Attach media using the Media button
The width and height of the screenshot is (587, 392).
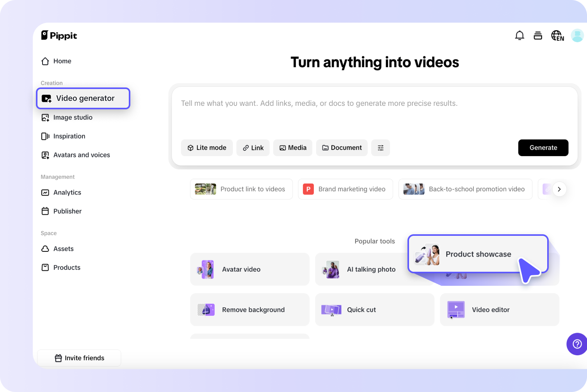point(292,148)
